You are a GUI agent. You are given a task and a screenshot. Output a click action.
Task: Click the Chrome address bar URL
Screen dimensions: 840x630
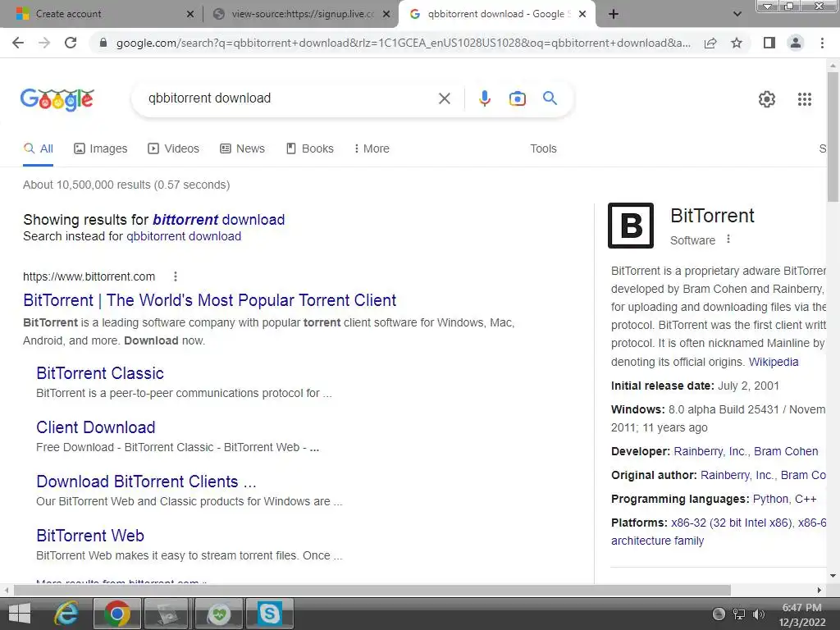pos(403,43)
